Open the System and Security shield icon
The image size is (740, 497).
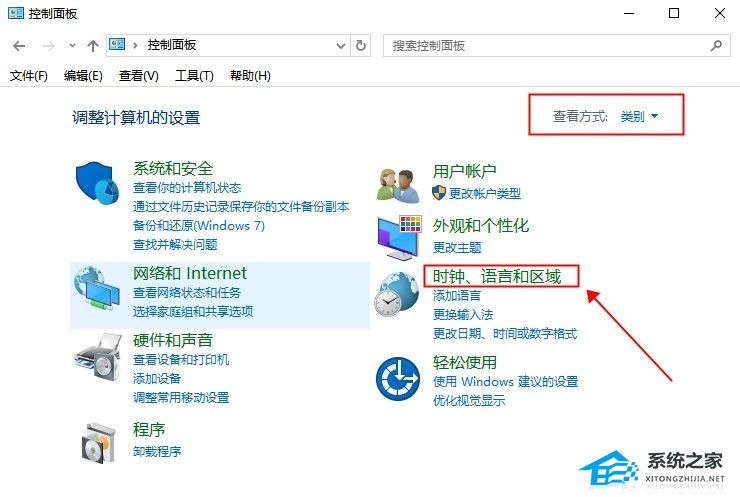click(98, 183)
